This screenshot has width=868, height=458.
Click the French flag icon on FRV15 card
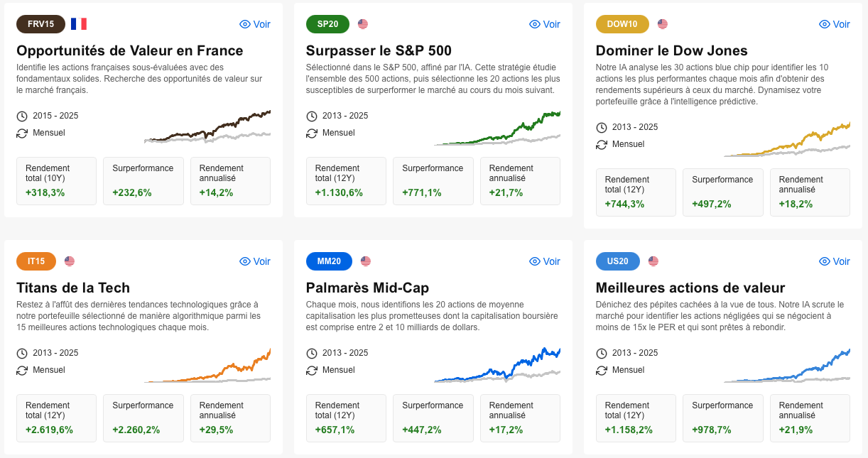click(79, 24)
